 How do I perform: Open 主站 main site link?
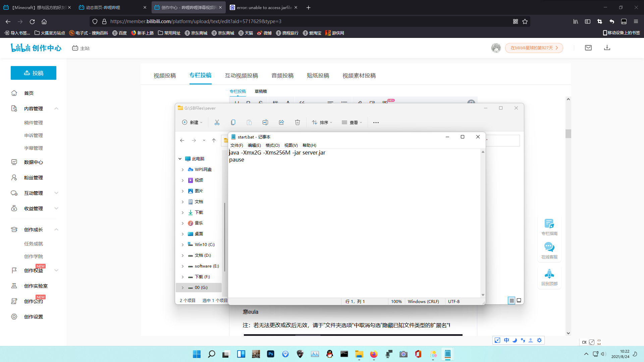point(81,48)
